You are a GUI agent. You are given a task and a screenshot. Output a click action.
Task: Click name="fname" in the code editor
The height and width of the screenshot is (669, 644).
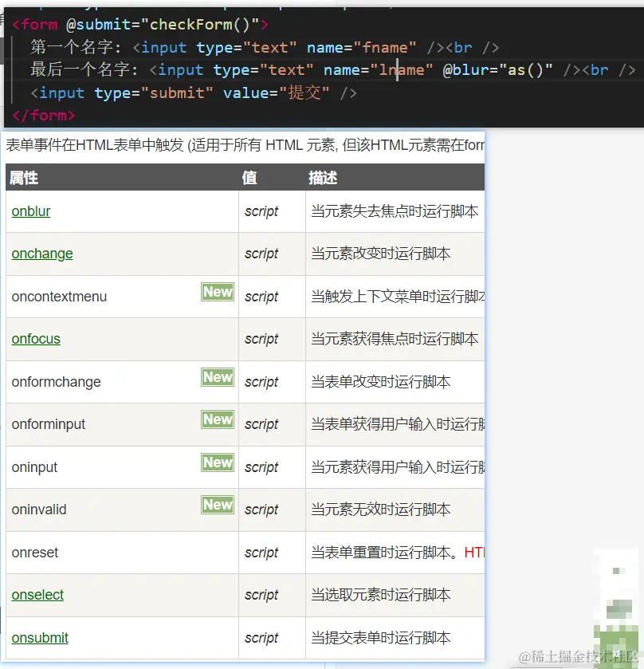(361, 47)
